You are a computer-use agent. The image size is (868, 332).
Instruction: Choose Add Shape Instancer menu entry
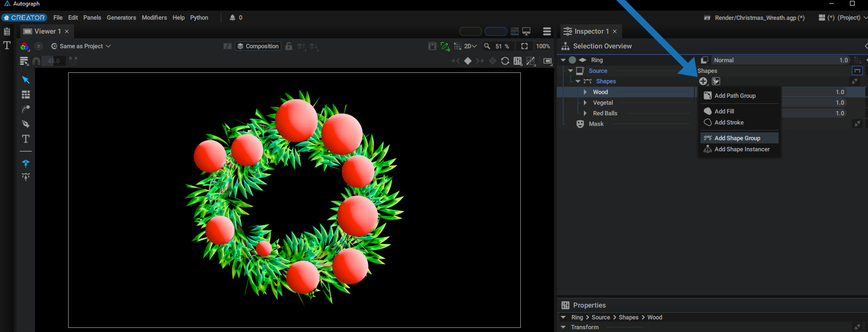coord(740,149)
